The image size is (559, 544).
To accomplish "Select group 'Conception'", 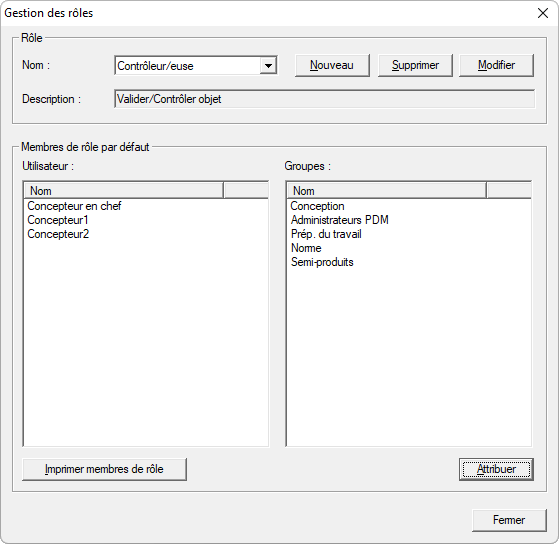I will [317, 206].
